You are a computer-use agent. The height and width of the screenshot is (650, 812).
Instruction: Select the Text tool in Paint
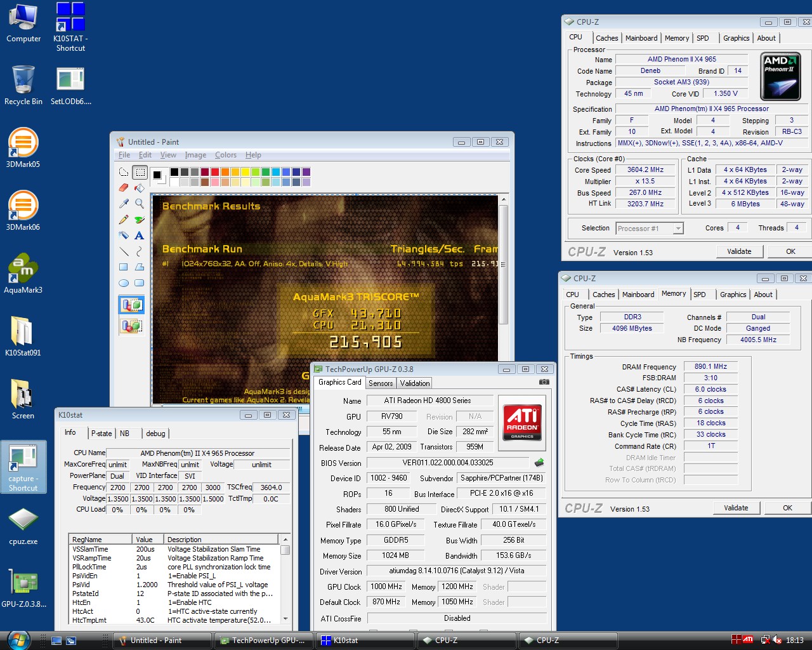point(140,235)
